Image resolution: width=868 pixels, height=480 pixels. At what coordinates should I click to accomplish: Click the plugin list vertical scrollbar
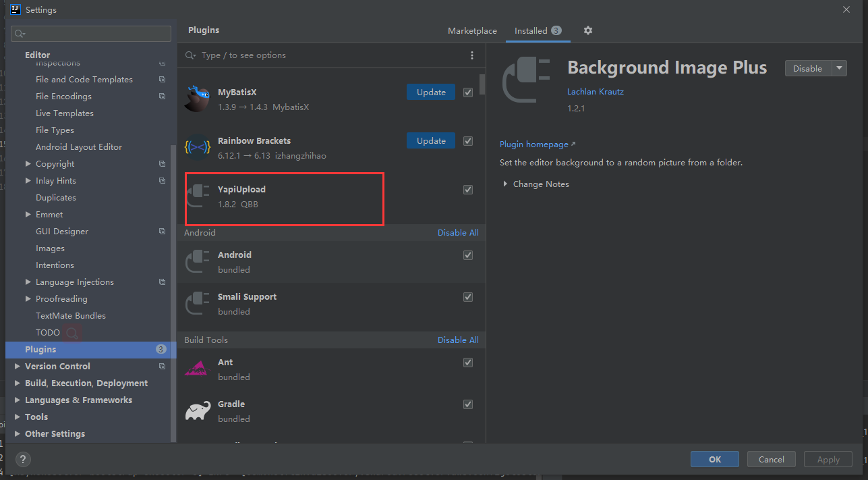point(482,85)
